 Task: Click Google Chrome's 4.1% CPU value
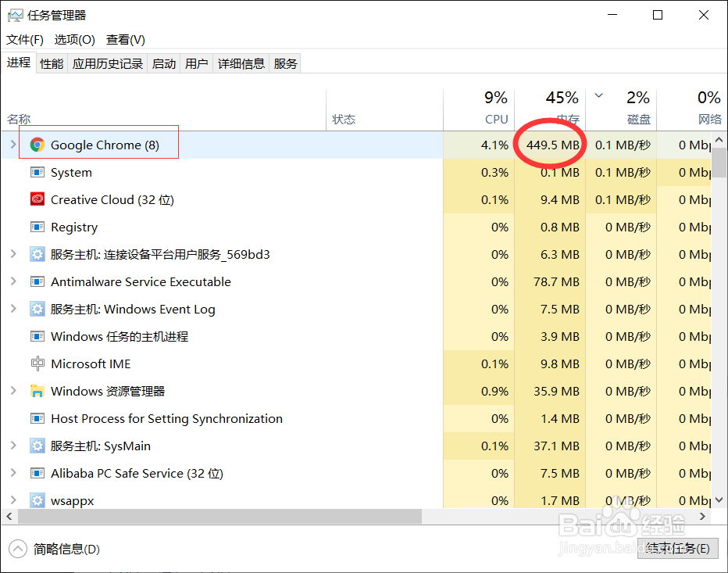[x=494, y=145]
